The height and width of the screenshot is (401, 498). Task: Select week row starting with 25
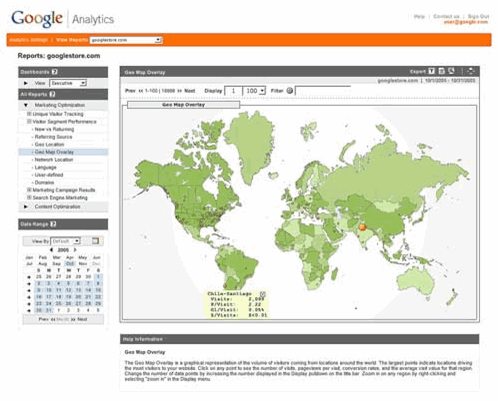[x=29, y=277]
